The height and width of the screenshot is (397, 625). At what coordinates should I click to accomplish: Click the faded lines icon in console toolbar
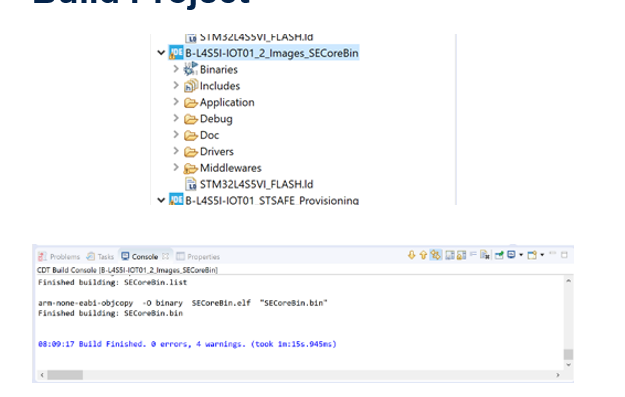pyautogui.click(x=473, y=254)
